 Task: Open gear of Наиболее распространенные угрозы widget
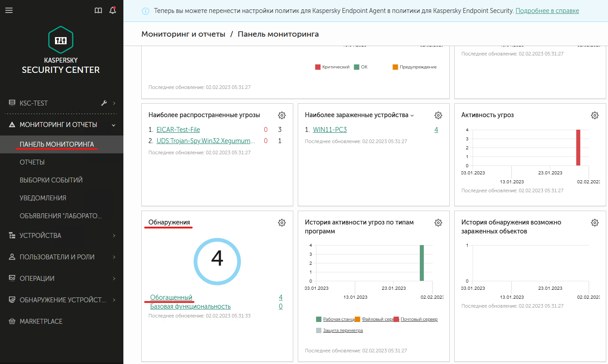(x=282, y=115)
